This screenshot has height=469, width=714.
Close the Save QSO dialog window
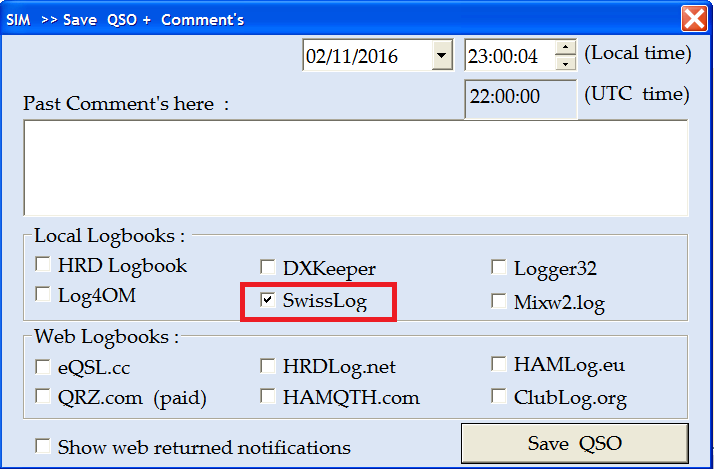pyautogui.click(x=694, y=18)
